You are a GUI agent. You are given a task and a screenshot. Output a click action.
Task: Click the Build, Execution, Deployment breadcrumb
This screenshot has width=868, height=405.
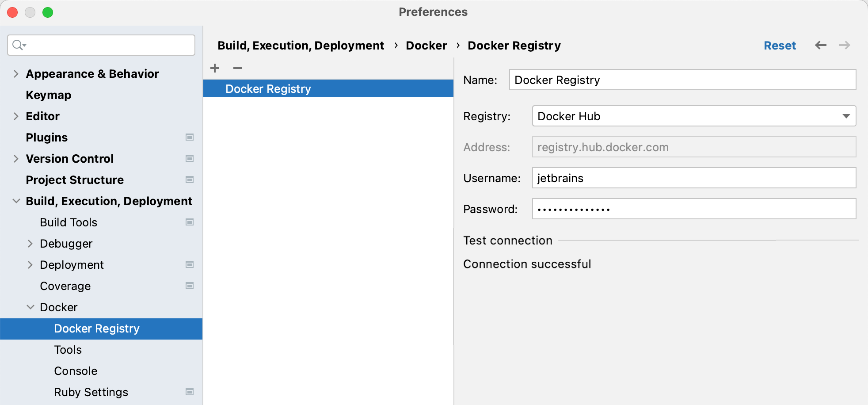coord(301,45)
